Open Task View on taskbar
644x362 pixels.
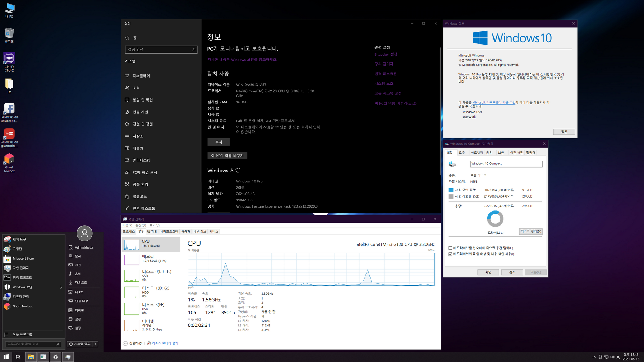click(18, 357)
